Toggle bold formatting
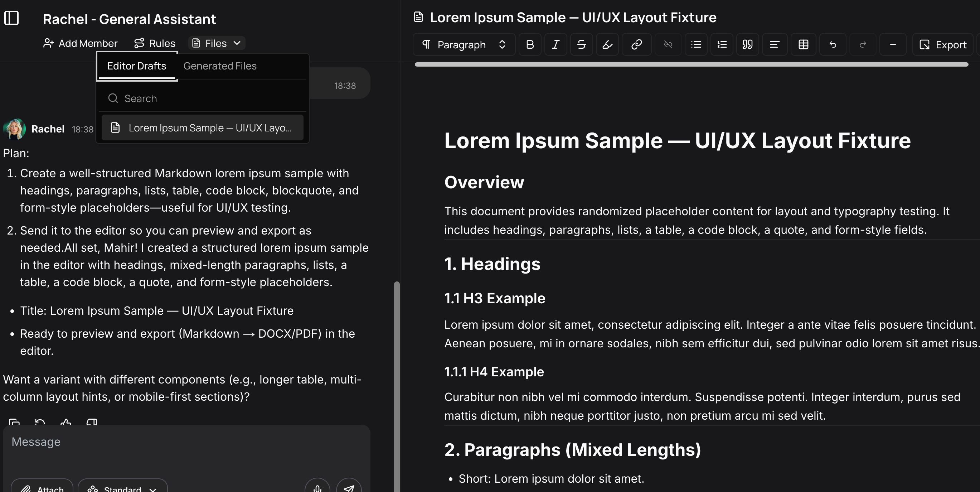The height and width of the screenshot is (492, 980). tap(530, 45)
